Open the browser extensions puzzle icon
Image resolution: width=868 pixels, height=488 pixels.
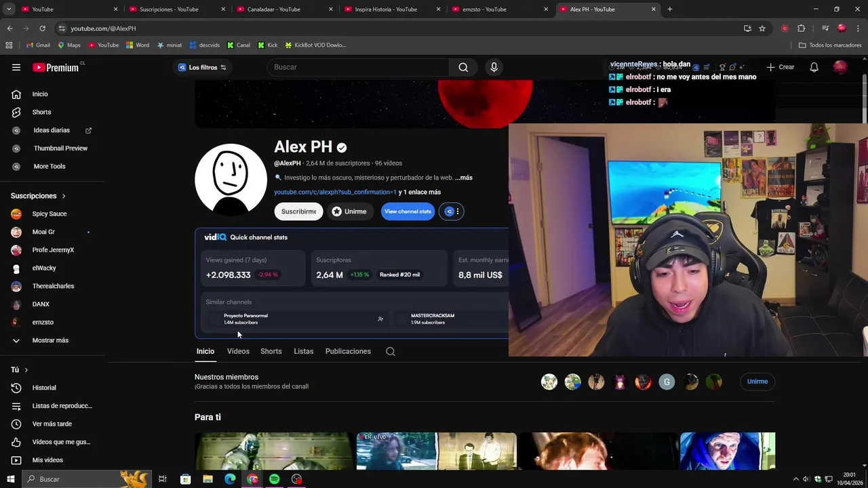[x=801, y=28]
